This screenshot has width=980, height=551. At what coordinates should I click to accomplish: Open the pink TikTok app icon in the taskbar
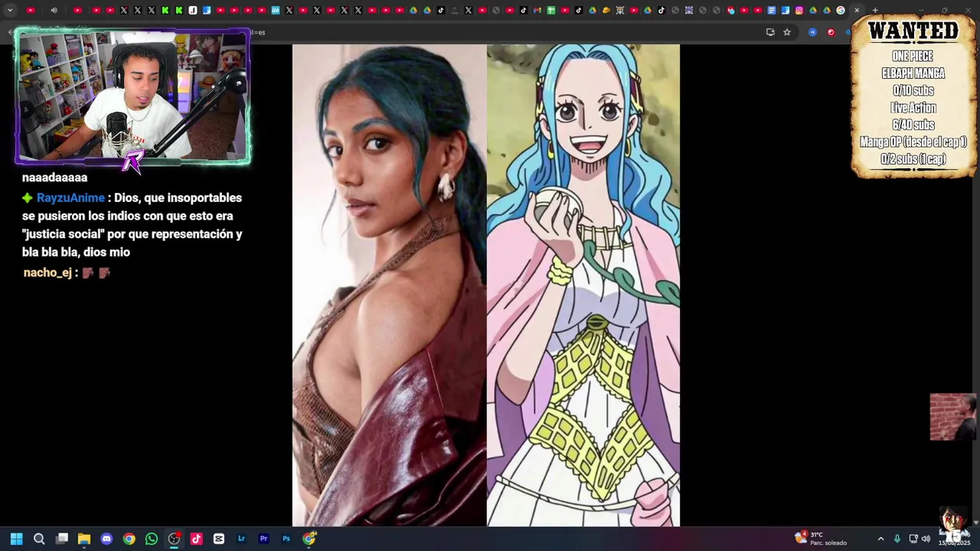click(x=196, y=539)
